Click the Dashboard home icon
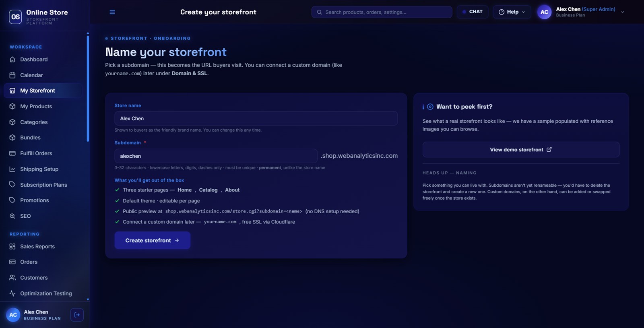 (x=12, y=60)
